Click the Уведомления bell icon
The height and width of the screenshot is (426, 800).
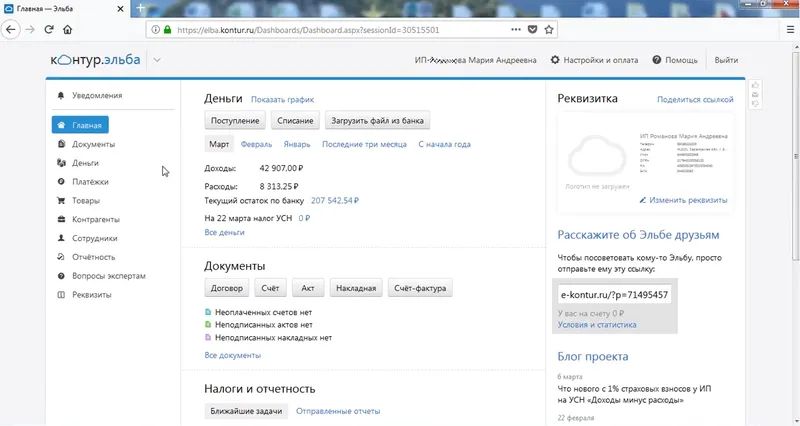tap(62, 96)
